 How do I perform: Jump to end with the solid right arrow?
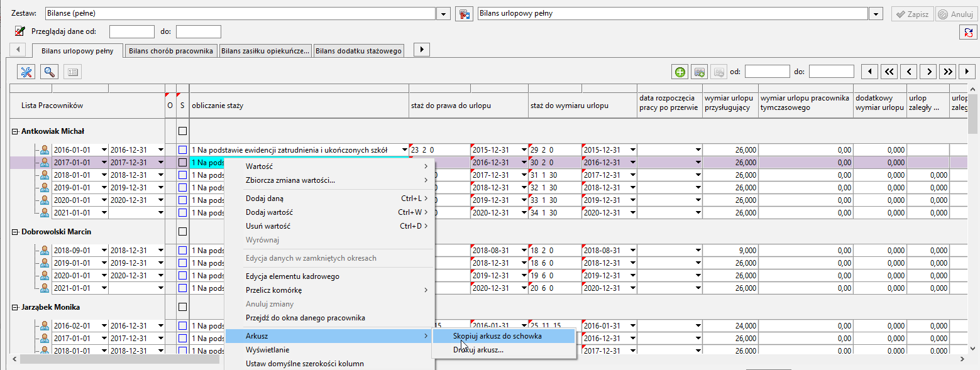pos(967,72)
